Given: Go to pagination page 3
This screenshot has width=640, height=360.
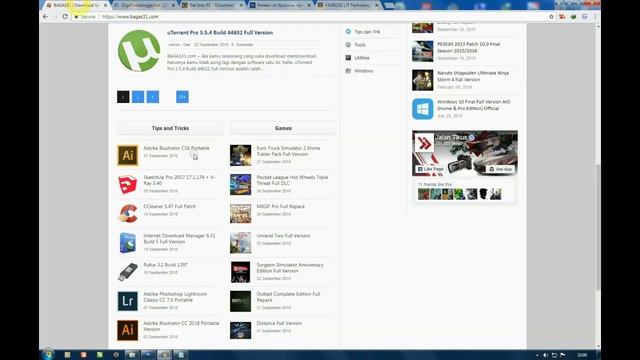Looking at the screenshot, I should (x=153, y=97).
